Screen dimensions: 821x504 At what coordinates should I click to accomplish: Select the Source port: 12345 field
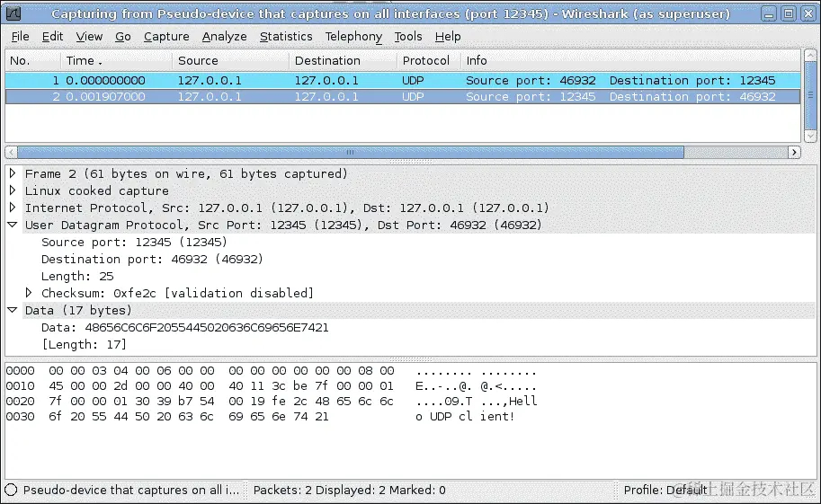pos(134,242)
